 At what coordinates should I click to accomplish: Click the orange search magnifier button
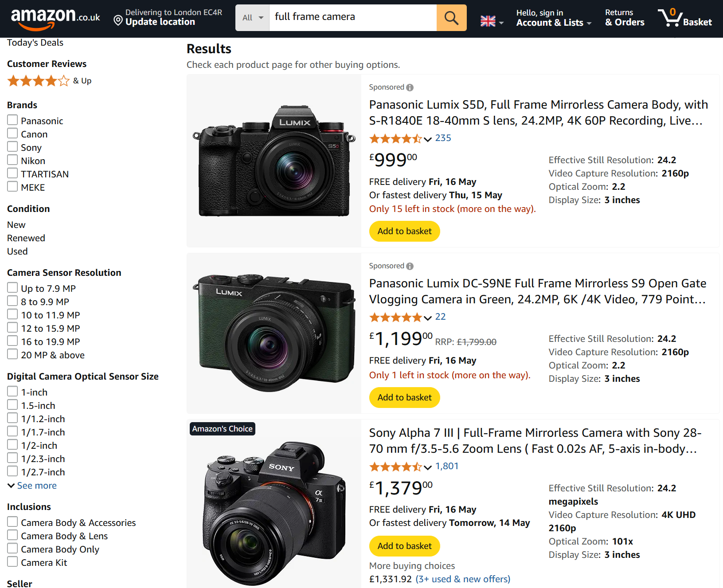pyautogui.click(x=451, y=18)
